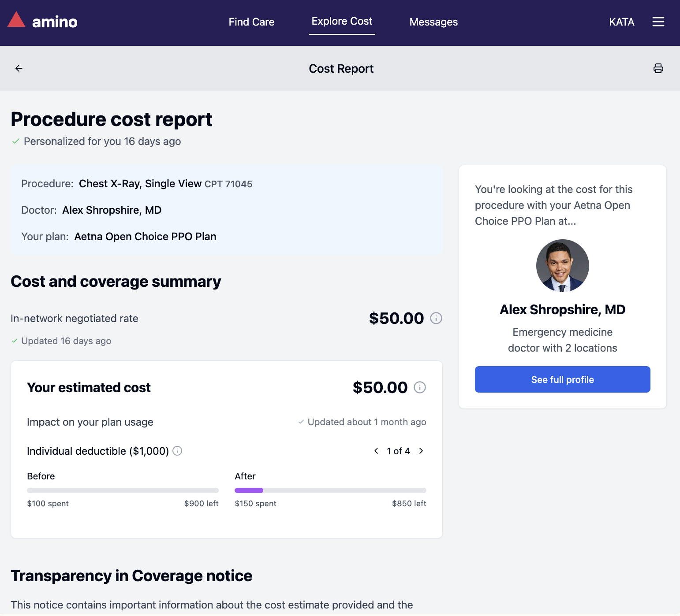Open the KATA user menu
Screen dimensions: 680x616
coord(621,22)
